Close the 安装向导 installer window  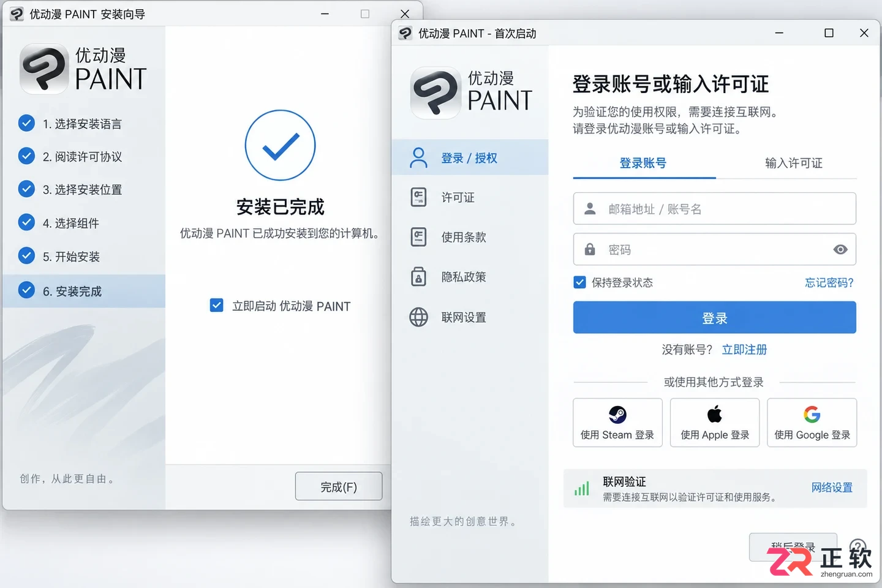point(405,13)
